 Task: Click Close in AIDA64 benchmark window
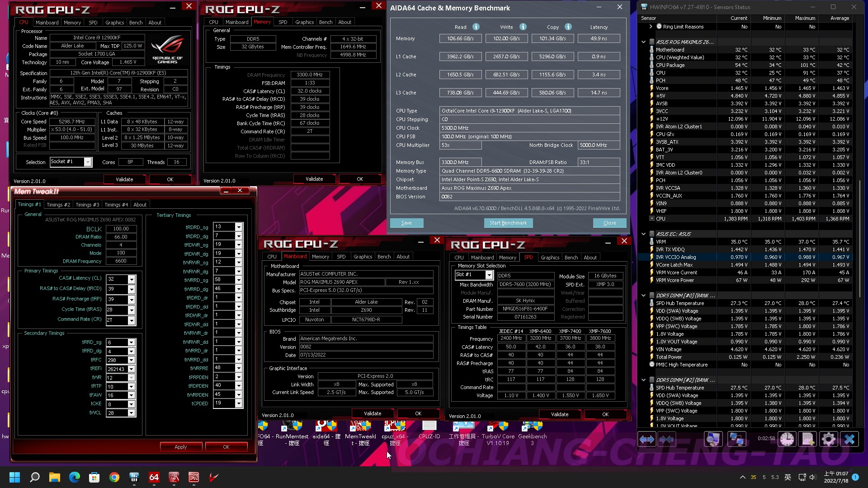[609, 223]
